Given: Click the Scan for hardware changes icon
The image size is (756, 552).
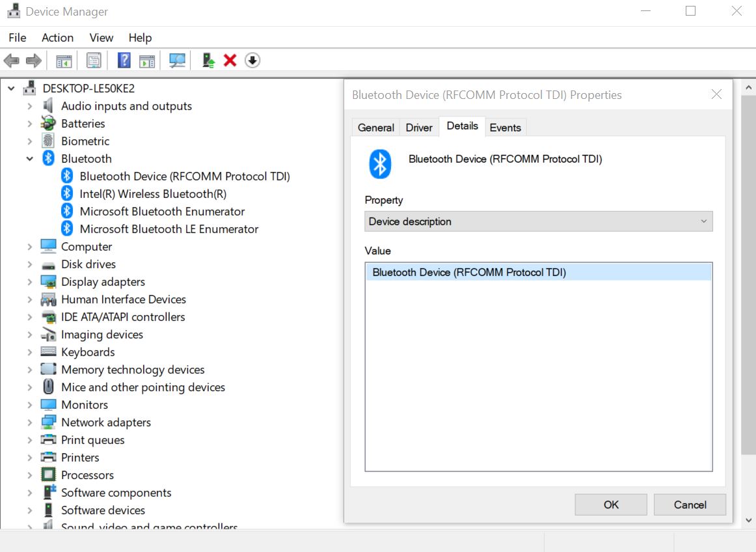Looking at the screenshot, I should click(x=176, y=60).
